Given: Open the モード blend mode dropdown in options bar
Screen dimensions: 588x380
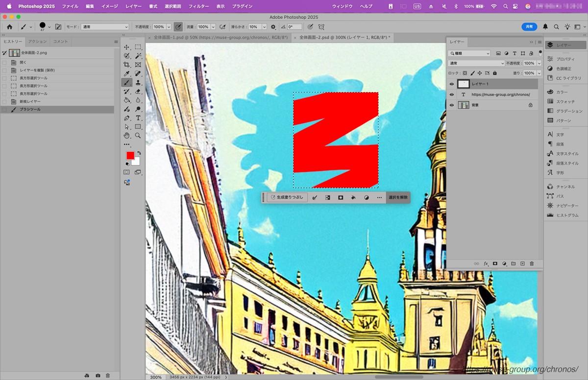Looking at the screenshot, I should coord(104,27).
